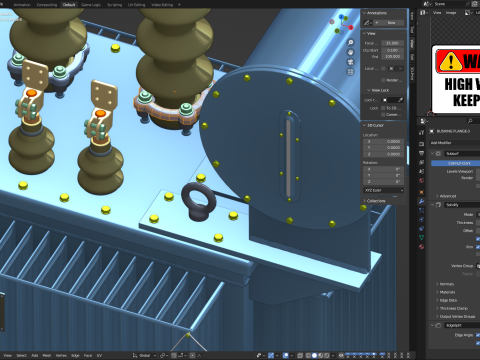Viewport: 480px width, 360px height.
Task: Open the Tool properties tab icon
Action: point(421,133)
